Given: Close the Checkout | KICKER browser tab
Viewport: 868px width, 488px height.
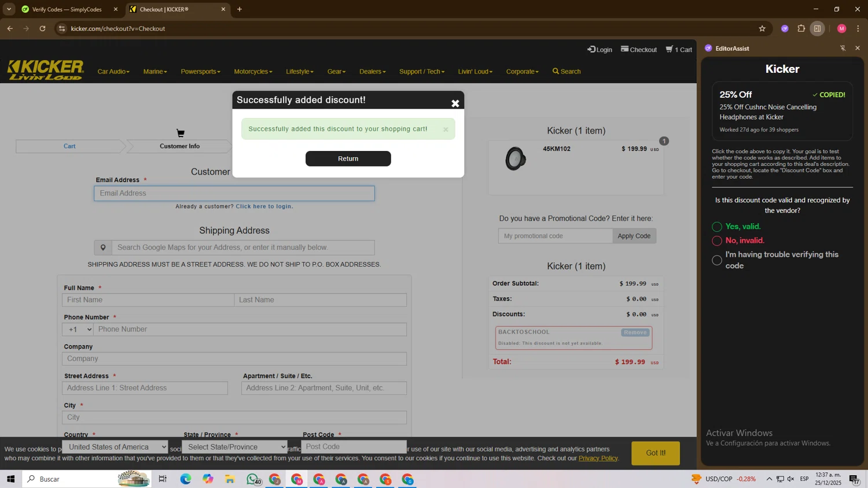Looking at the screenshot, I should 223,9.
